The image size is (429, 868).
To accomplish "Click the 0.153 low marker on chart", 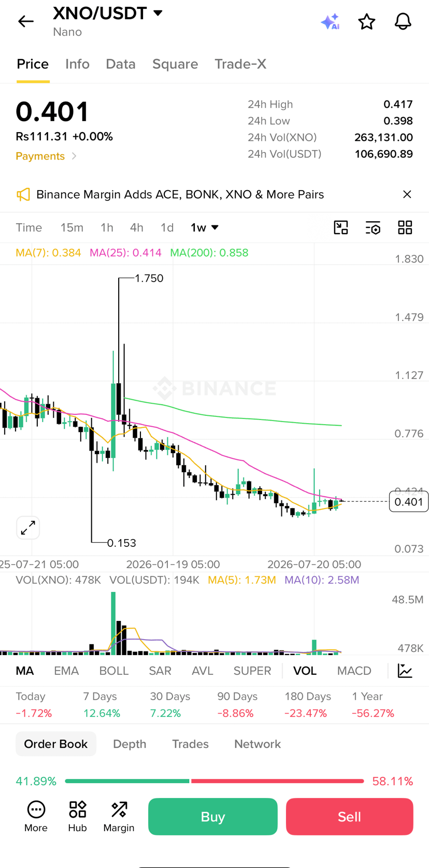I will point(121,543).
